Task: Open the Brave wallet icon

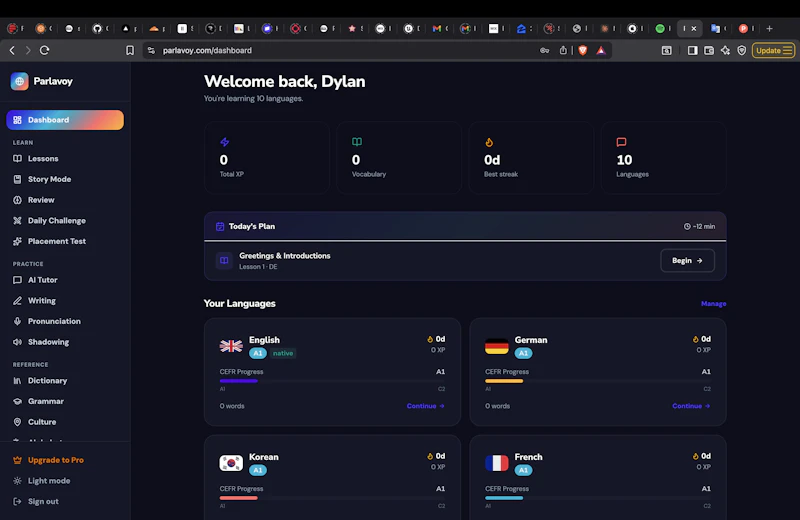Action: (x=709, y=50)
